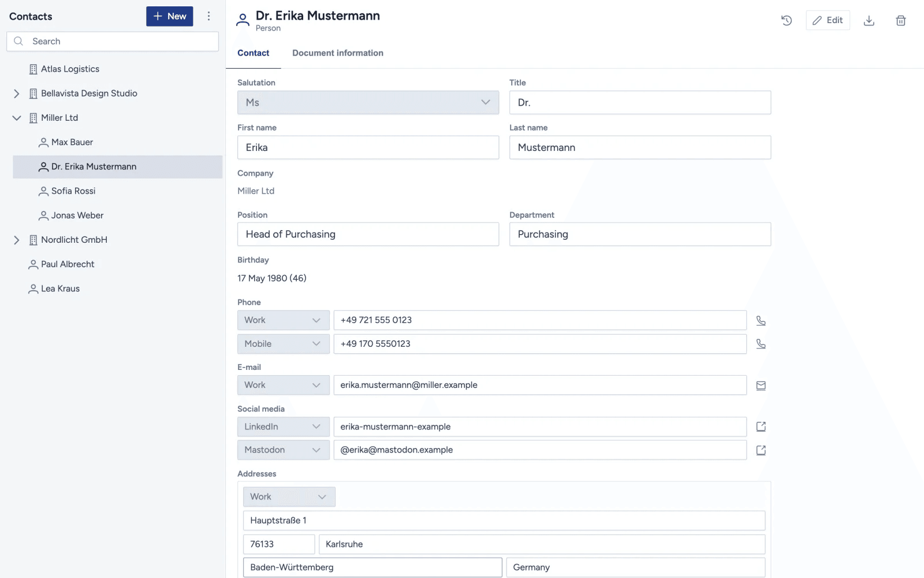This screenshot has width=924, height=578.
Task: Click the postal code field containing 76133
Action: pyautogui.click(x=279, y=544)
